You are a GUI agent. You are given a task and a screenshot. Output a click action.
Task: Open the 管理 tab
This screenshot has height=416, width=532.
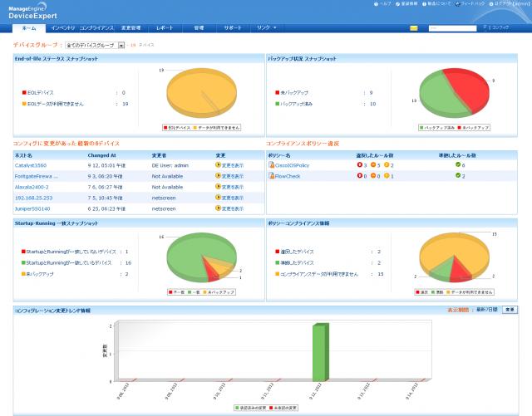coord(199,27)
